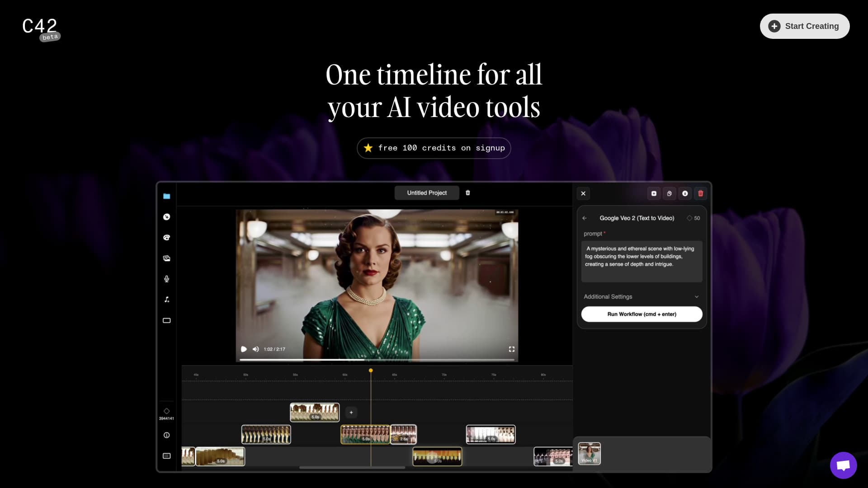Click the Untitled Project title field

click(x=426, y=193)
